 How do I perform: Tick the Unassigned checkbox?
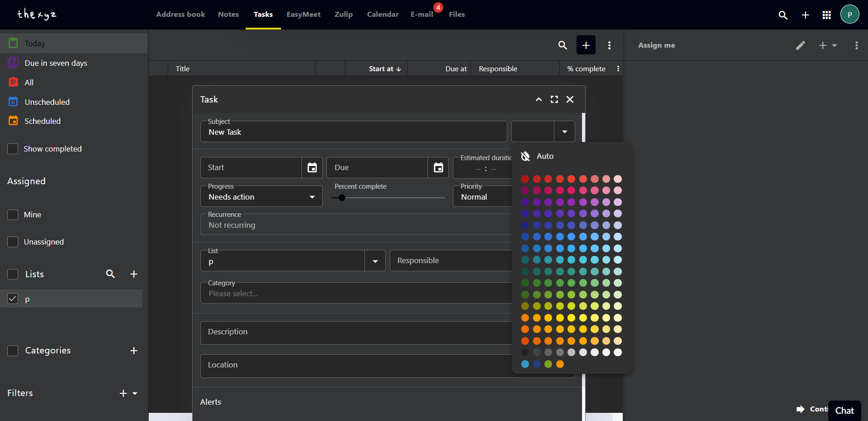(x=13, y=242)
